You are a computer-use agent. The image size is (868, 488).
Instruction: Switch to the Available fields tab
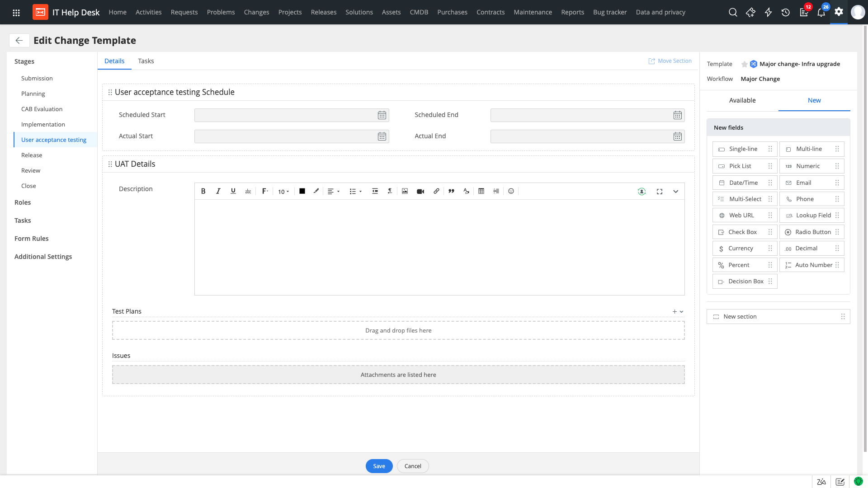click(742, 100)
